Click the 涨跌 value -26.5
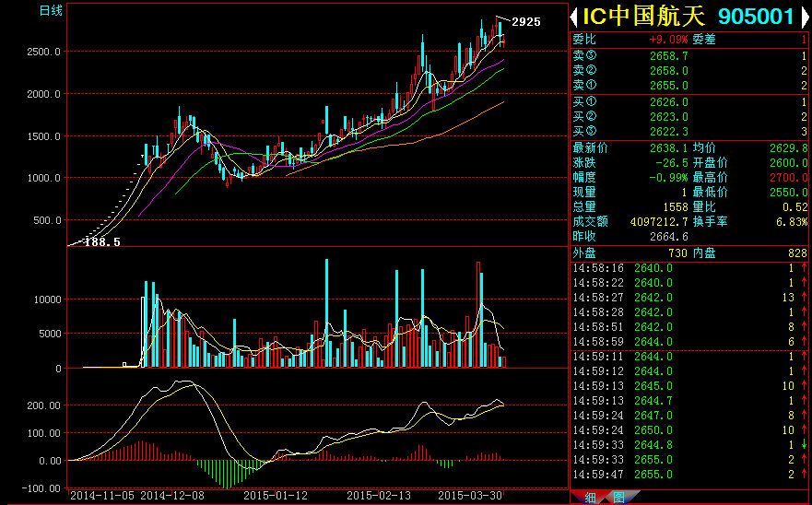Image resolution: width=812 pixels, height=505 pixels. [x=672, y=162]
